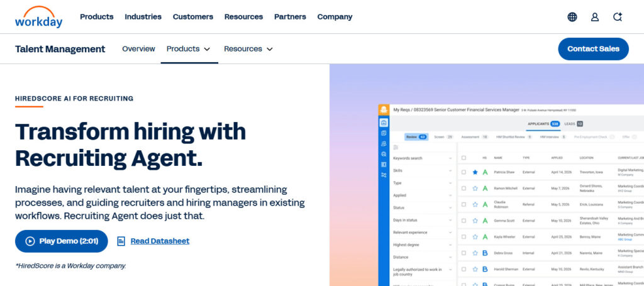Click the sparkle search icon in header
This screenshot has height=286, width=644.
point(618,17)
